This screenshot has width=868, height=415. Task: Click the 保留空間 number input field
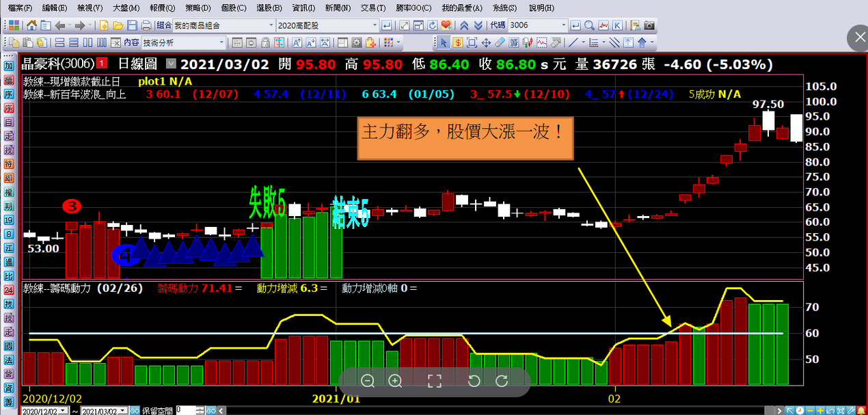tap(187, 410)
